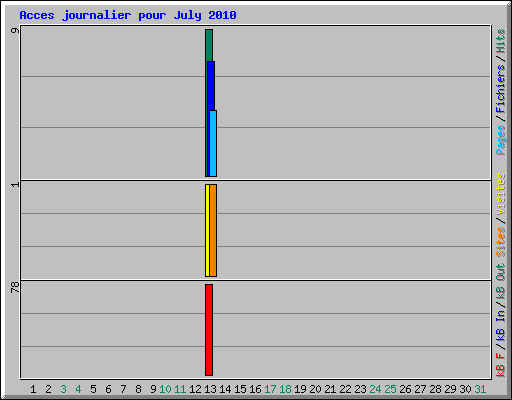This screenshot has width=512, height=400.
Task: Click day 13 on the x-axis
Action: (x=210, y=389)
